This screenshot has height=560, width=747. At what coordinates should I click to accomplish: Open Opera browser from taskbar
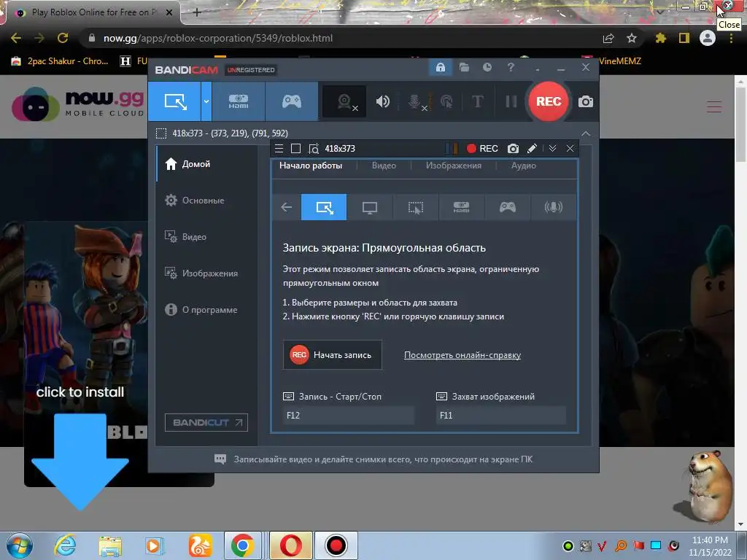tap(290, 545)
